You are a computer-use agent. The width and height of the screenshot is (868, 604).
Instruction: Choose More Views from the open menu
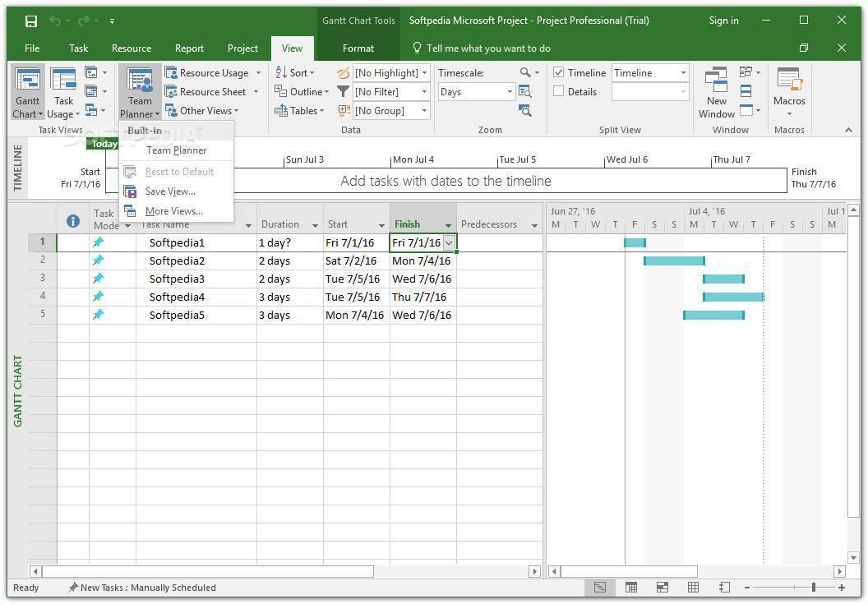(x=173, y=210)
